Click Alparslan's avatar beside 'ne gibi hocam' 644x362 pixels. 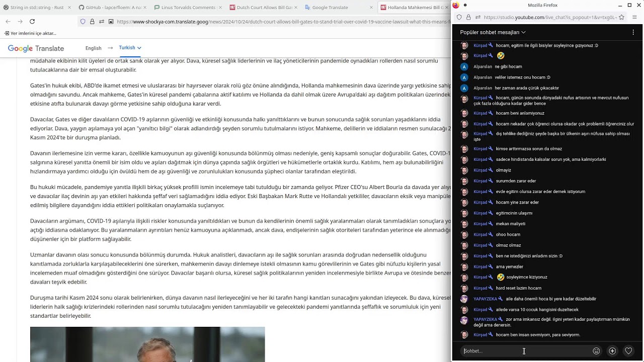pyautogui.click(x=464, y=67)
